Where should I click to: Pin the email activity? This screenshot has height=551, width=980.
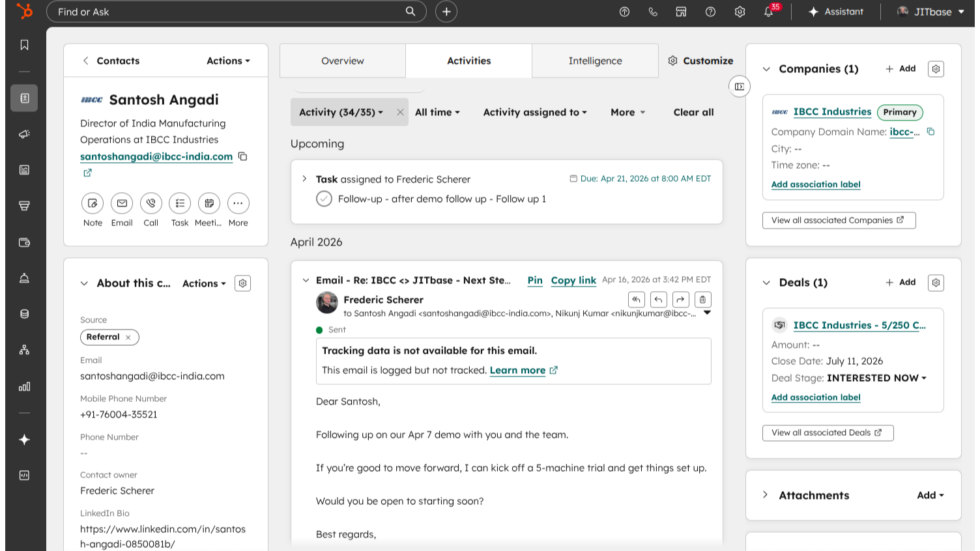pyautogui.click(x=535, y=280)
